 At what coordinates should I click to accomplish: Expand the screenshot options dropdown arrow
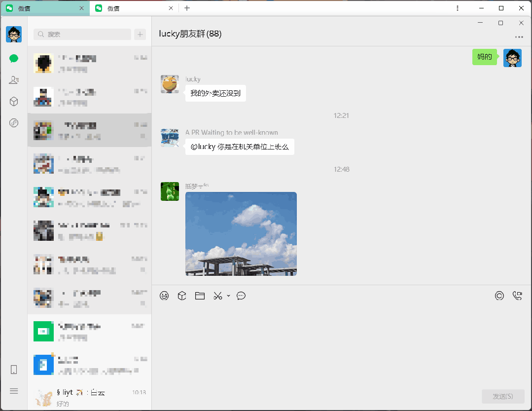click(228, 296)
